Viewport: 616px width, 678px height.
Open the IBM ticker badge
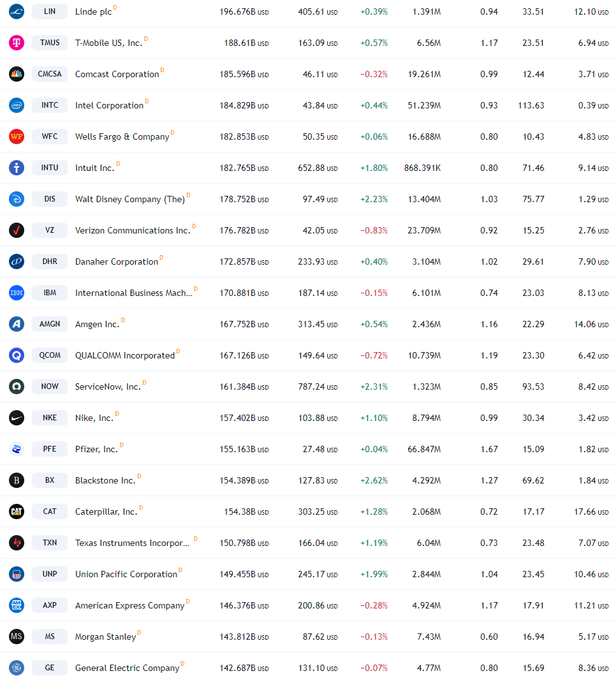(50, 293)
